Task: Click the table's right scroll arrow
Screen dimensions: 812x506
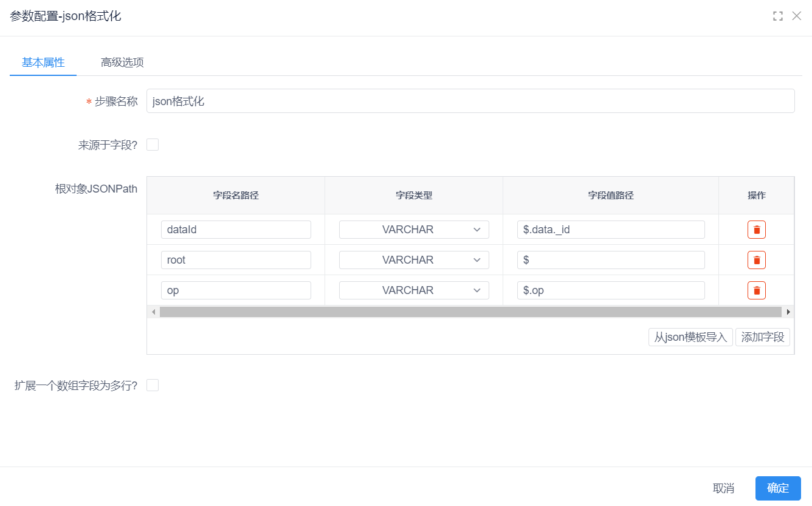Action: (788, 312)
